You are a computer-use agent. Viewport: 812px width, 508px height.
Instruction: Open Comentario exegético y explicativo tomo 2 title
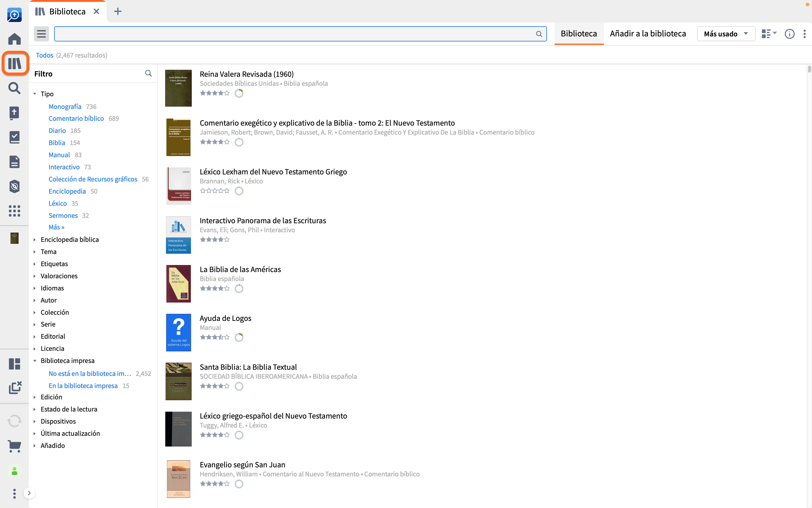click(x=327, y=123)
